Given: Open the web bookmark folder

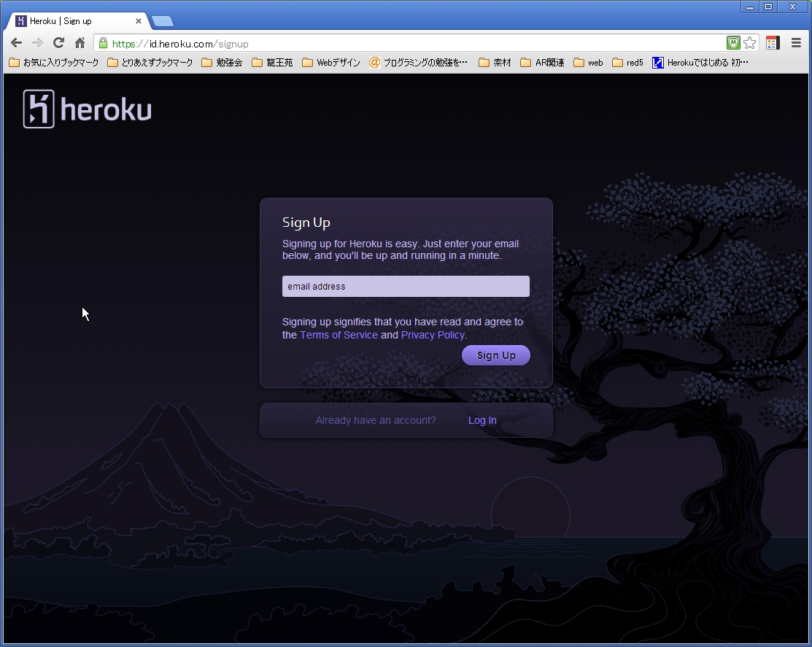Looking at the screenshot, I should pos(588,63).
